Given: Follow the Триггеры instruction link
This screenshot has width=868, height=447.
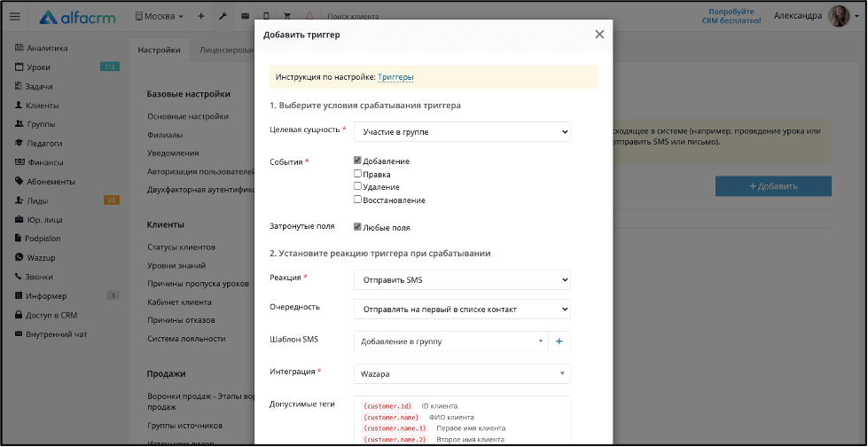Looking at the screenshot, I should 395,77.
